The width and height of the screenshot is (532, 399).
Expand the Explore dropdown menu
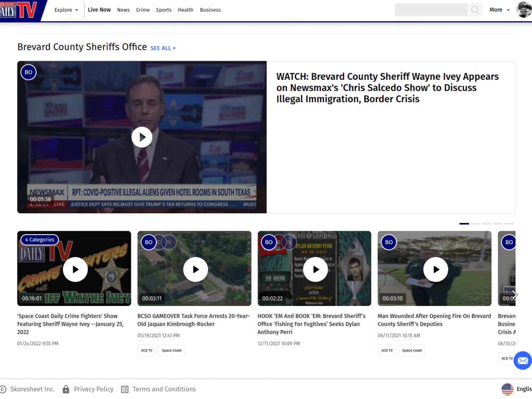point(66,10)
